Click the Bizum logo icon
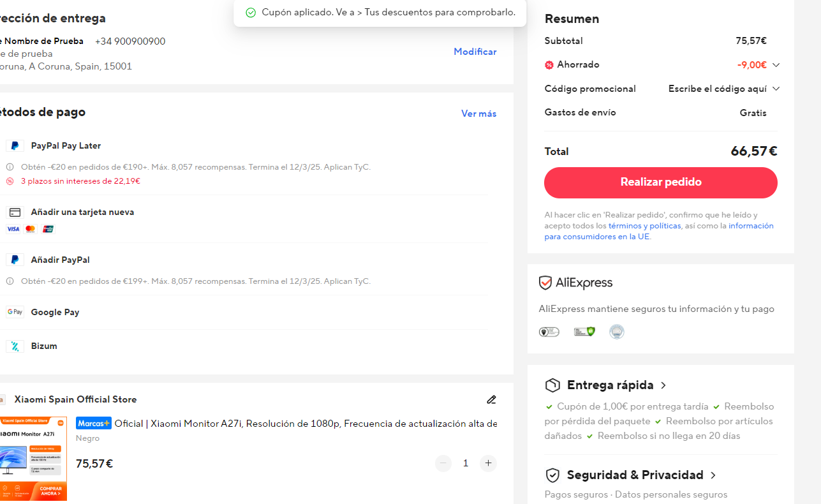This screenshot has width=821, height=504. point(15,346)
